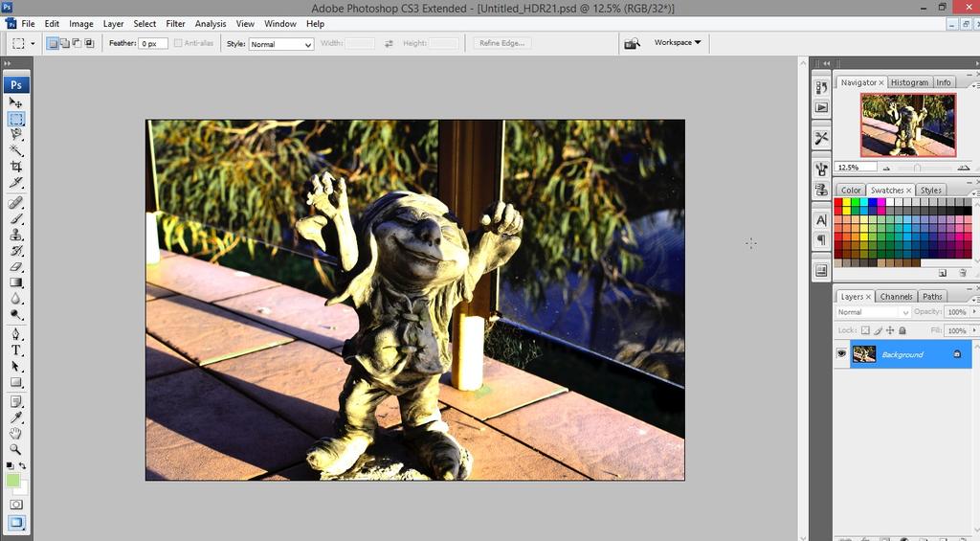Image resolution: width=980 pixels, height=541 pixels.
Task: Click the Feather input field
Action: 153,44
